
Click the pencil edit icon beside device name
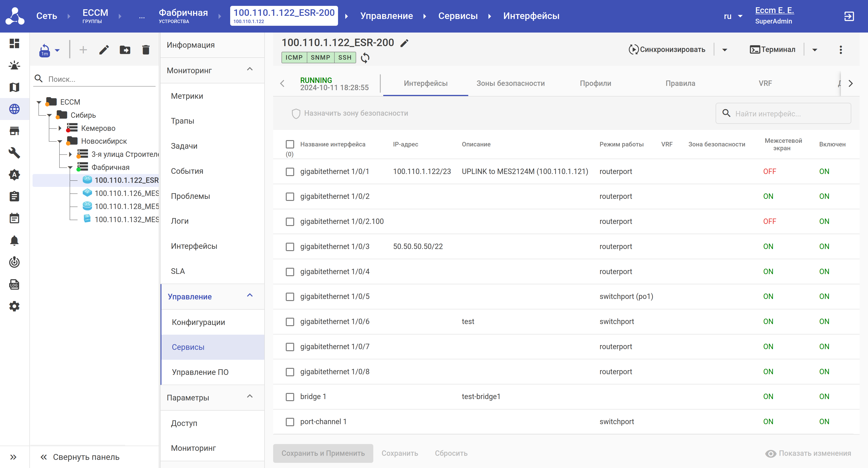404,43
